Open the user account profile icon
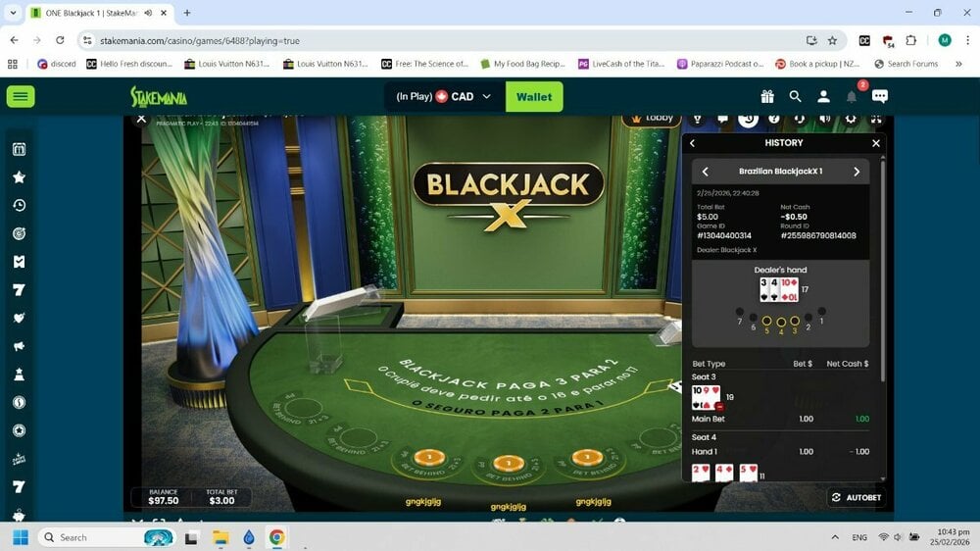980x551 pixels. coord(824,96)
